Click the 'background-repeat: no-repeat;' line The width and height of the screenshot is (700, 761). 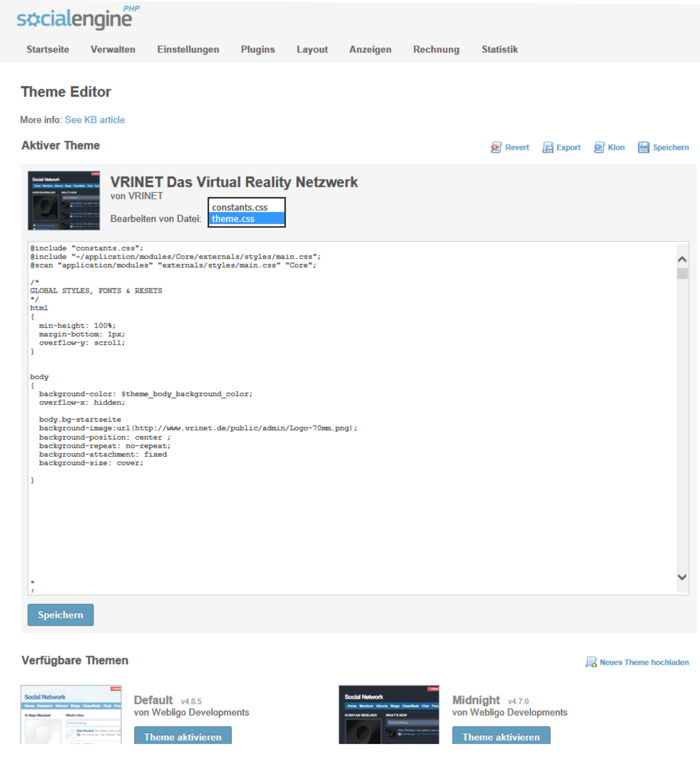click(105, 446)
